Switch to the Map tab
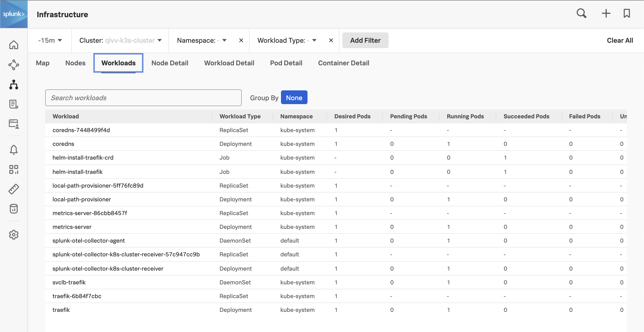The width and height of the screenshot is (644, 332). [x=42, y=63]
